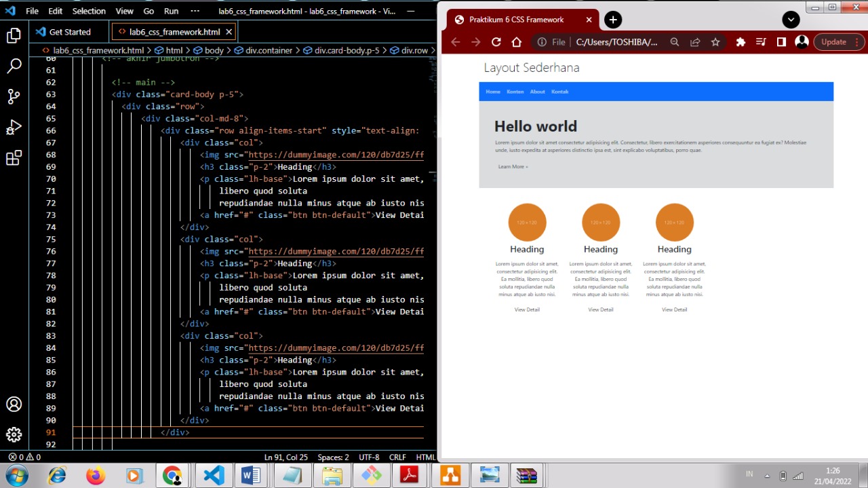868x488 pixels.
Task: Click the html breadcrumb item
Action: pos(169,50)
